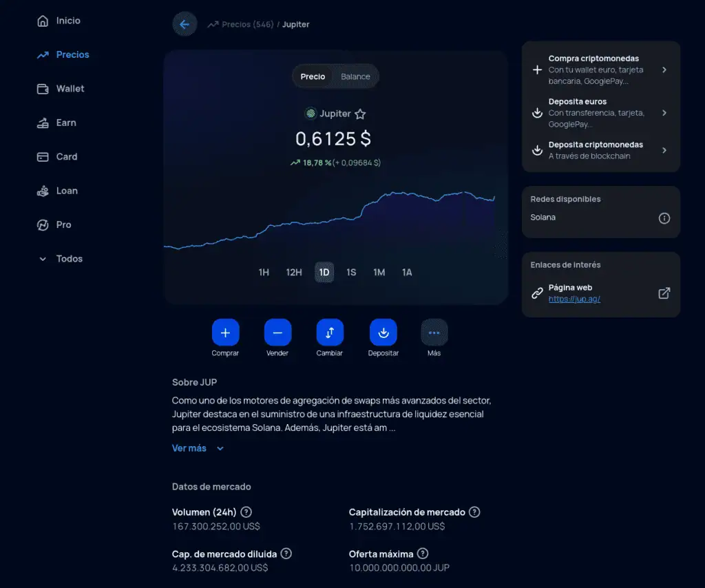This screenshot has height=588, width=705.
Task: Show Solana network info icon
Action: pyautogui.click(x=664, y=218)
